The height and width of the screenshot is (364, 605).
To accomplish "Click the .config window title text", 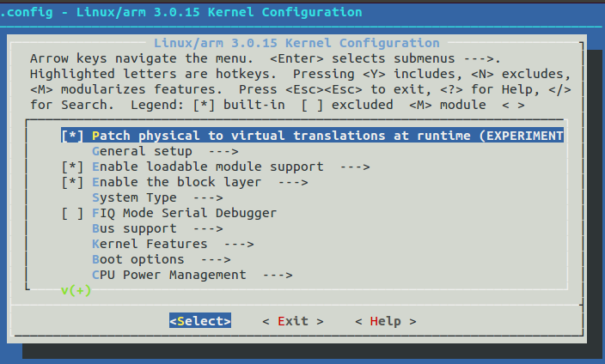I will coord(181,12).
